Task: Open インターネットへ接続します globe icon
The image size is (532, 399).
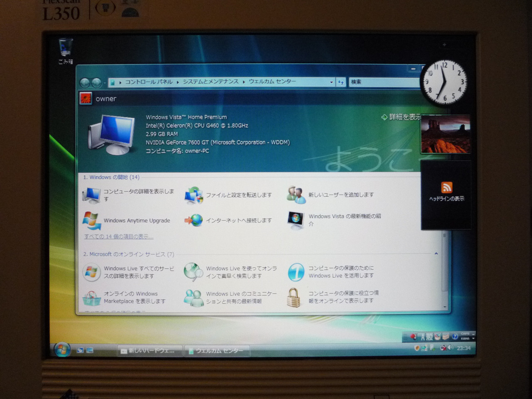Action: click(x=194, y=220)
